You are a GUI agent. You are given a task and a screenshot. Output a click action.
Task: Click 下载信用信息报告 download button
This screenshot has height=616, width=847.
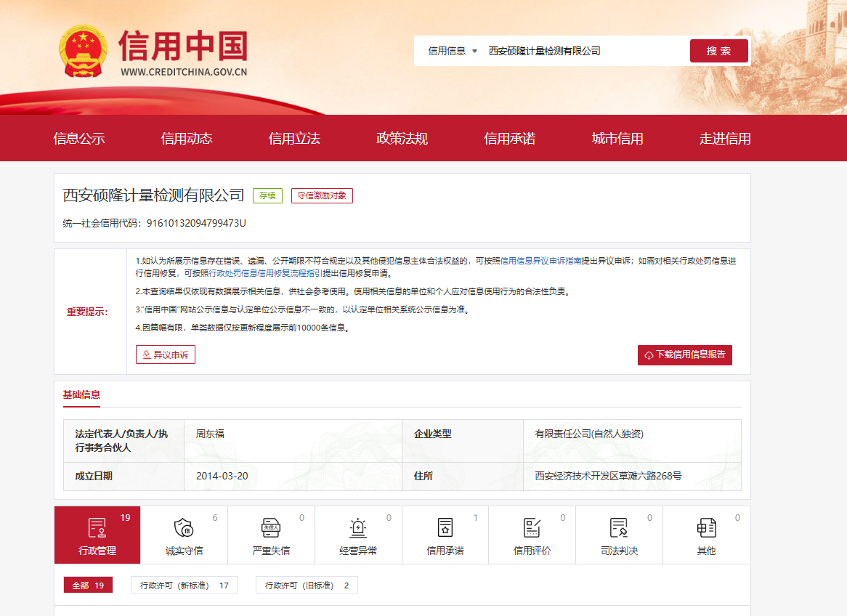[684, 354]
